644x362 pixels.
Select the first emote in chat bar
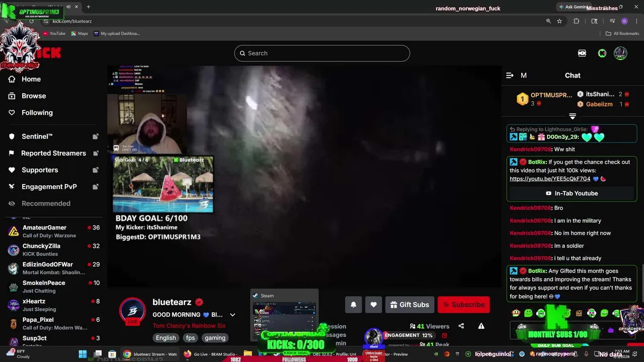coord(516,313)
